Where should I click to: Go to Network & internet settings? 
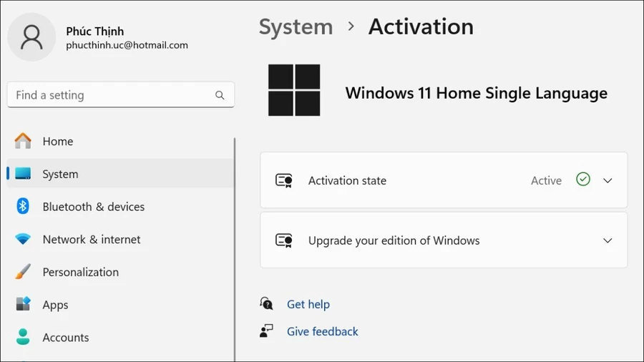121,239
